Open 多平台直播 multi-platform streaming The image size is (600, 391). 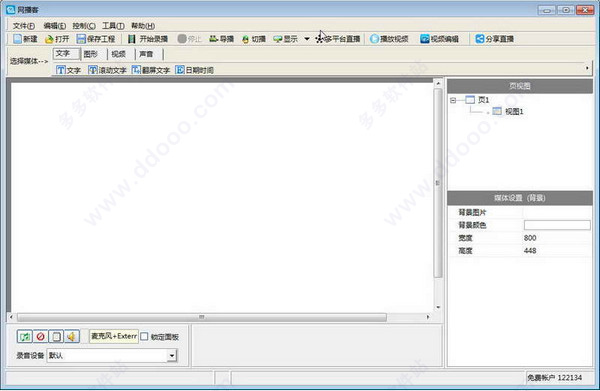pos(338,39)
